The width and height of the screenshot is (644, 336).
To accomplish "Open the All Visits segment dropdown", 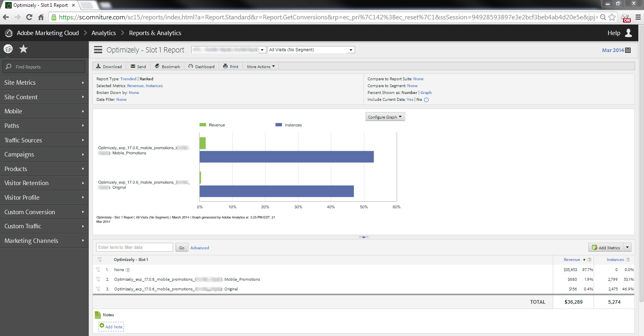I will click(x=311, y=50).
